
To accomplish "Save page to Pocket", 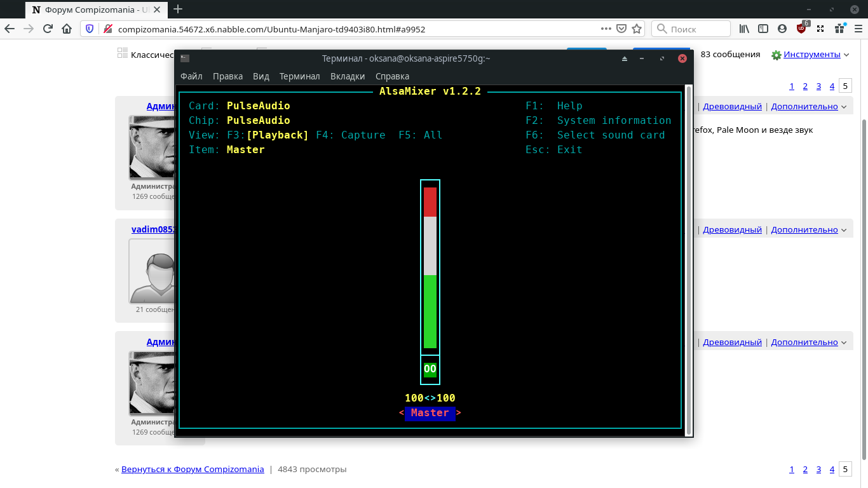I will pyautogui.click(x=621, y=29).
